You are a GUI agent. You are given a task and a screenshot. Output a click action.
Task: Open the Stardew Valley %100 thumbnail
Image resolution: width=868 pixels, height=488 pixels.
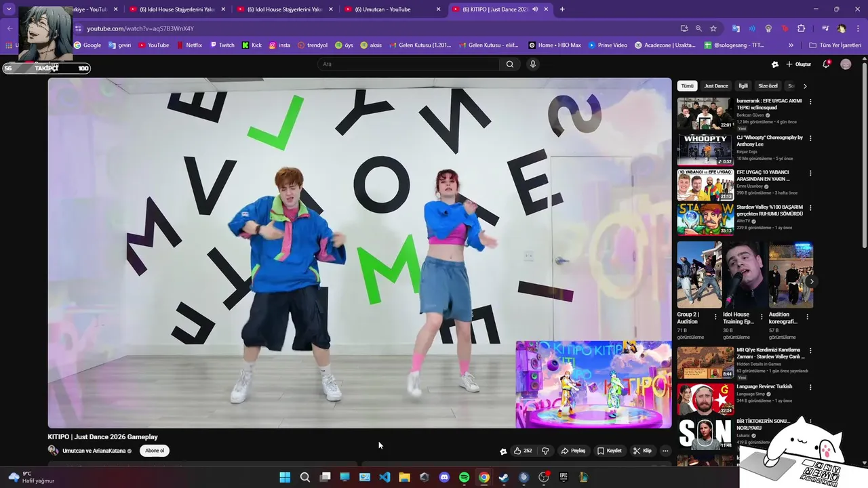click(x=705, y=219)
